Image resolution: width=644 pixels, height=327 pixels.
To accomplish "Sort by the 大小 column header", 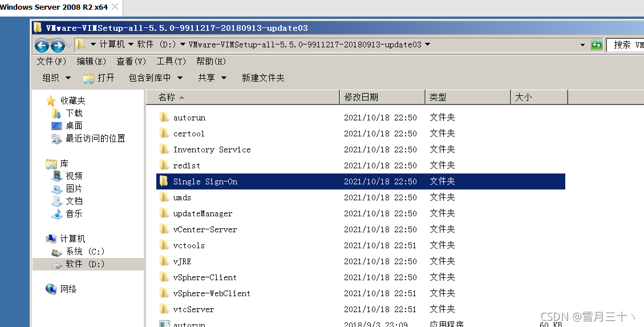I will 539,98.
